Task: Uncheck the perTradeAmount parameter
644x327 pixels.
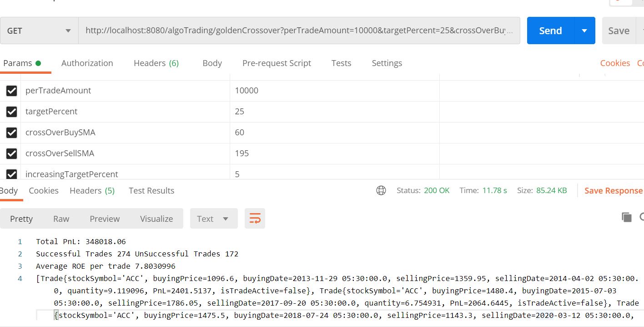Action: point(11,91)
